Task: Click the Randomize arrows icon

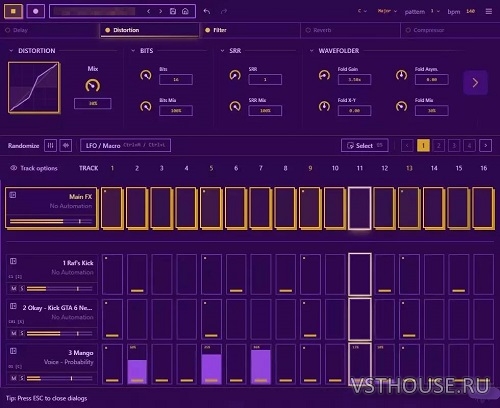Action: pos(66,145)
